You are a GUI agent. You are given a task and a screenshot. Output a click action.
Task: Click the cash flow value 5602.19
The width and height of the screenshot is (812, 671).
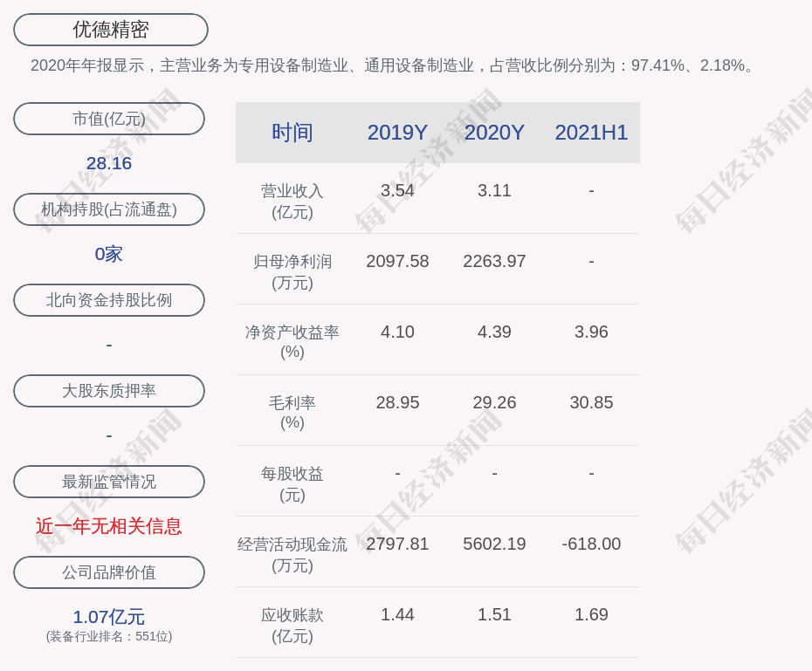[494, 544]
